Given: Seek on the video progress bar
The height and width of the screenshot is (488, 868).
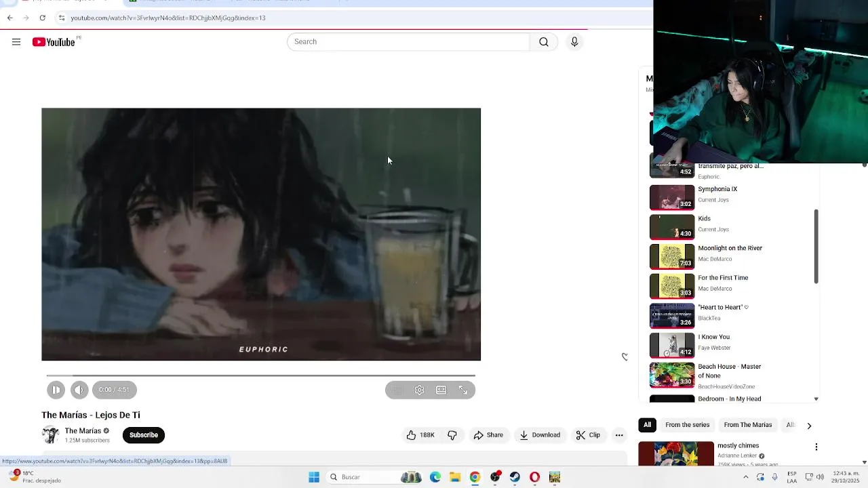Looking at the screenshot, I should tap(261, 375).
